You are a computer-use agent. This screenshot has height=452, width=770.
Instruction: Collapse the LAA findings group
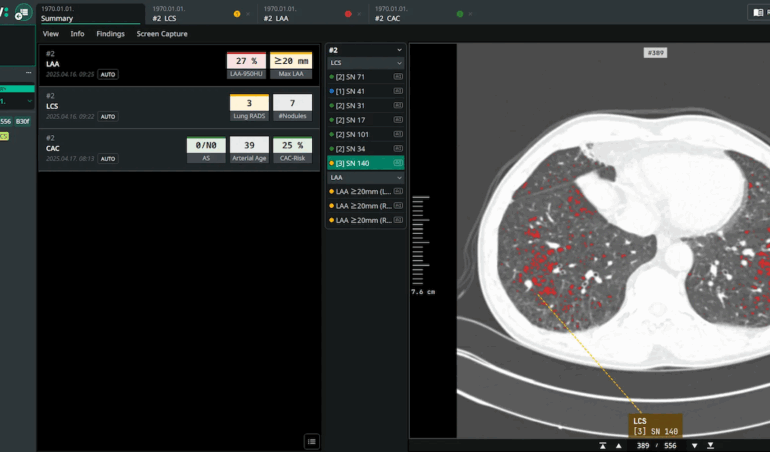pos(399,177)
